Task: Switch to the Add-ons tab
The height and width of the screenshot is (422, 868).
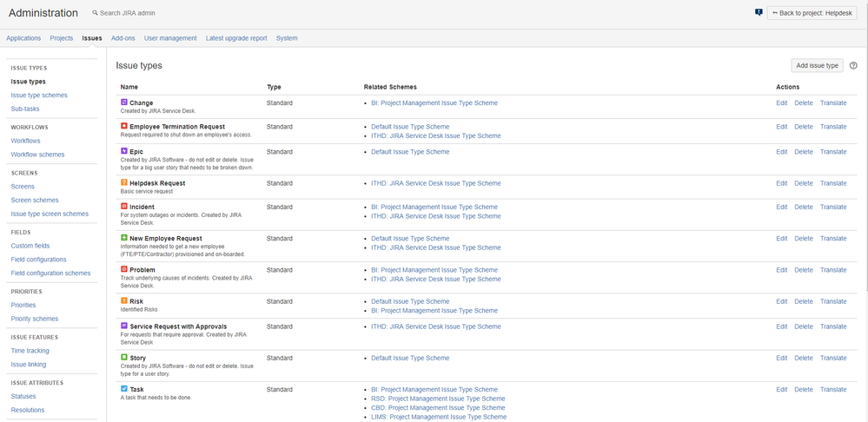Action: click(x=123, y=38)
